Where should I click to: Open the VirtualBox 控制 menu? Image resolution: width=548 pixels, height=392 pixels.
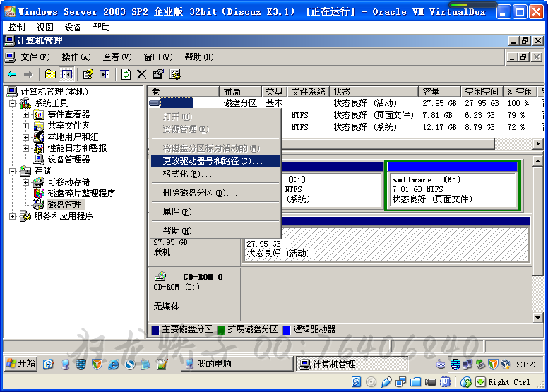point(16,28)
